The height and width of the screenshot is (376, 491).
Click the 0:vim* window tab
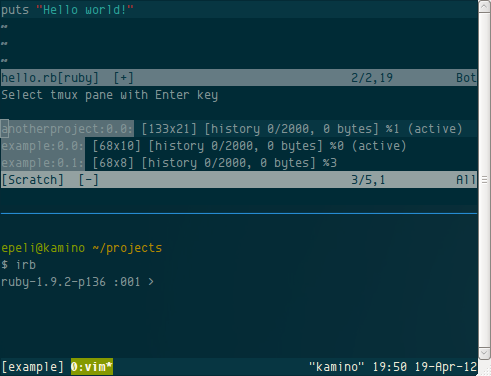[92, 367]
